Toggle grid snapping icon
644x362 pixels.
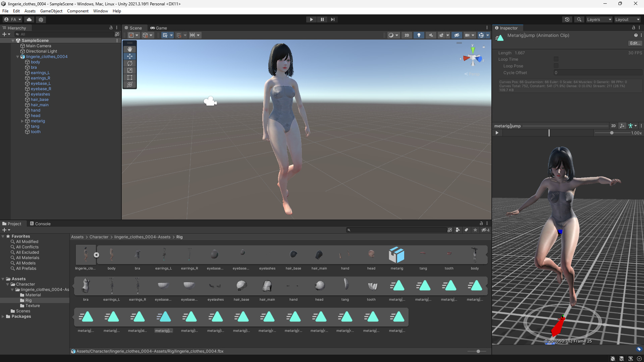point(179,35)
